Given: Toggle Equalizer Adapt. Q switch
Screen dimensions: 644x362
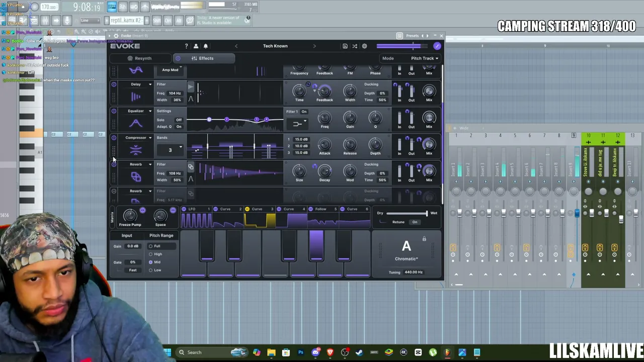Looking at the screenshot, I should tap(179, 127).
